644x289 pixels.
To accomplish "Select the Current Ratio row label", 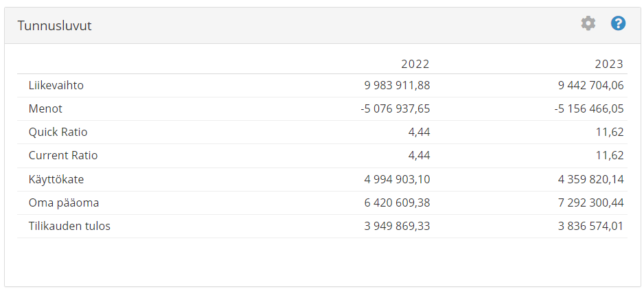I will pyautogui.click(x=63, y=156).
